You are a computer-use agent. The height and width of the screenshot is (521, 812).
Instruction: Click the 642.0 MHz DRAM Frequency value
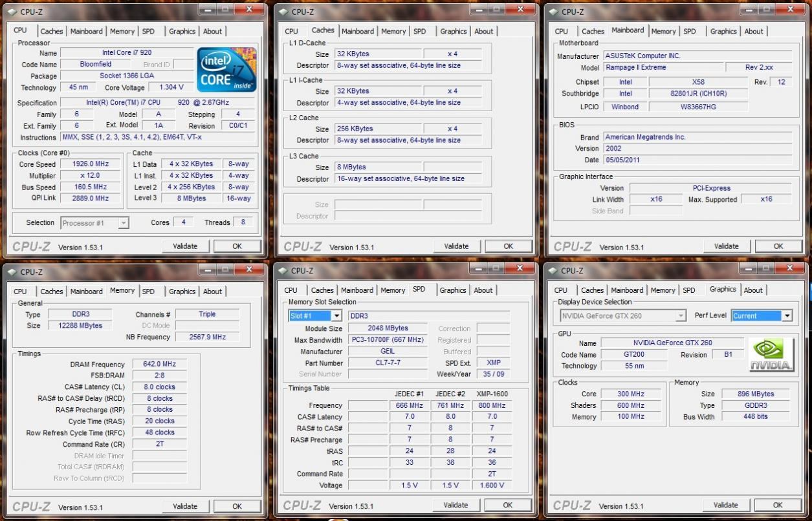click(x=159, y=365)
